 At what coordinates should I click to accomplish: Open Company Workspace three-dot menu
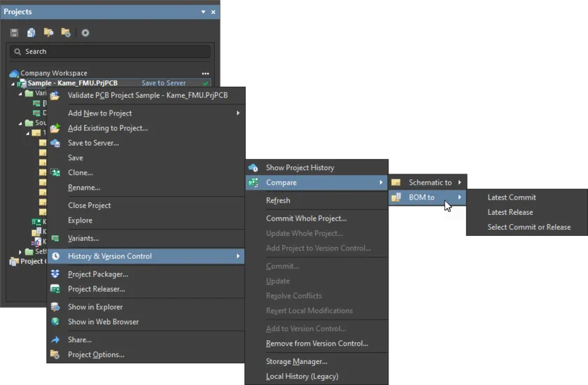(205, 73)
